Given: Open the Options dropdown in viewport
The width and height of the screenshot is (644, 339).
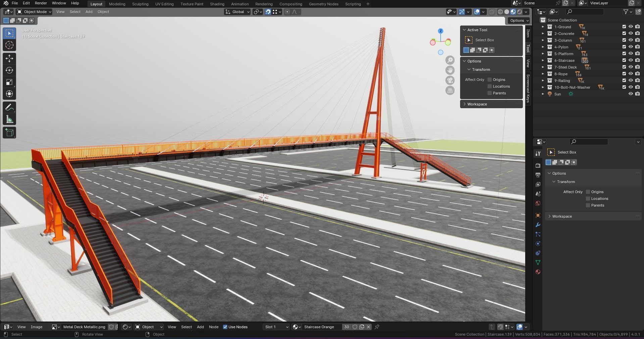Looking at the screenshot, I should click(x=519, y=20).
